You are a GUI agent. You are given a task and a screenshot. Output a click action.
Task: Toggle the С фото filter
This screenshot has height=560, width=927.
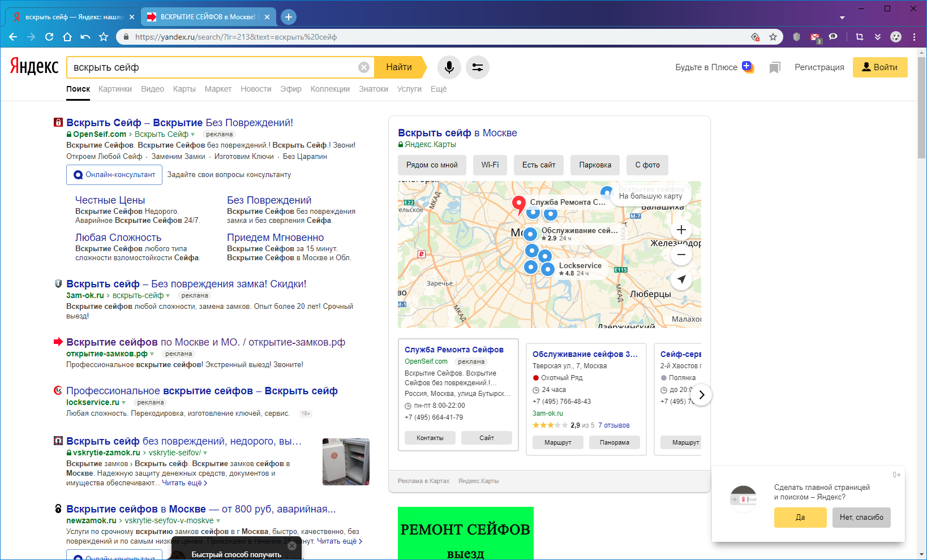pyautogui.click(x=647, y=165)
